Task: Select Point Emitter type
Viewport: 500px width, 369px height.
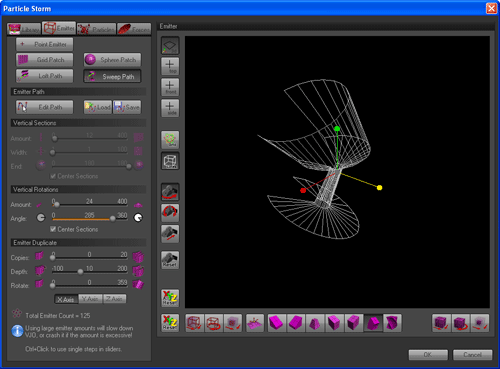Action: click(x=45, y=44)
